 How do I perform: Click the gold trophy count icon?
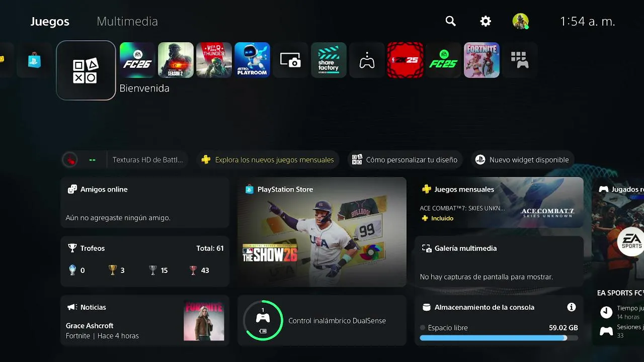(x=113, y=270)
